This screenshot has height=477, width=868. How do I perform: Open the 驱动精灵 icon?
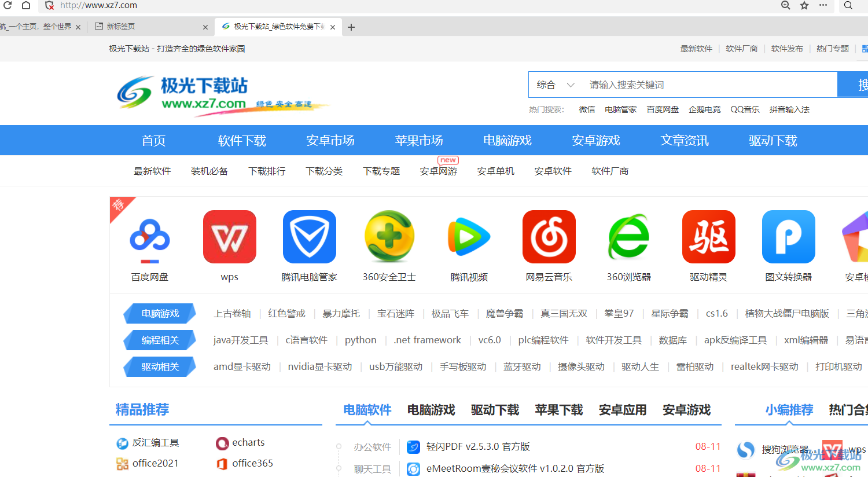click(709, 237)
